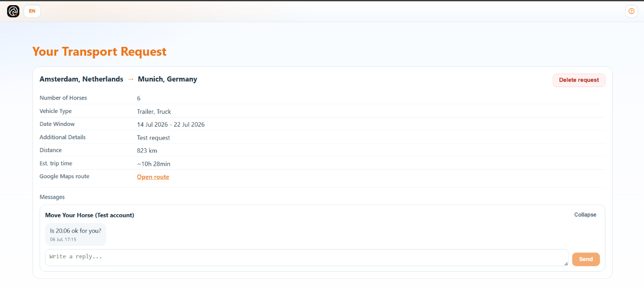Click the Messages section label
The height and width of the screenshot is (294, 644).
[x=52, y=197]
